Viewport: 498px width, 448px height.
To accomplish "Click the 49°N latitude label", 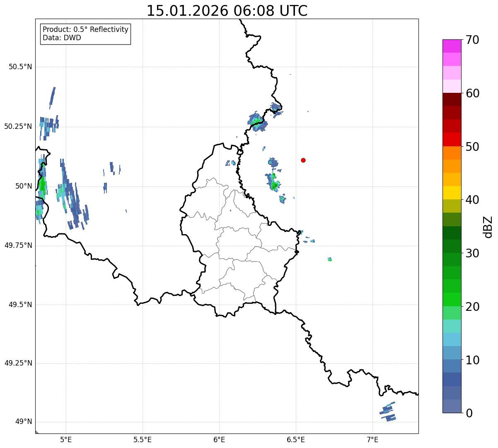I will 24,422.
